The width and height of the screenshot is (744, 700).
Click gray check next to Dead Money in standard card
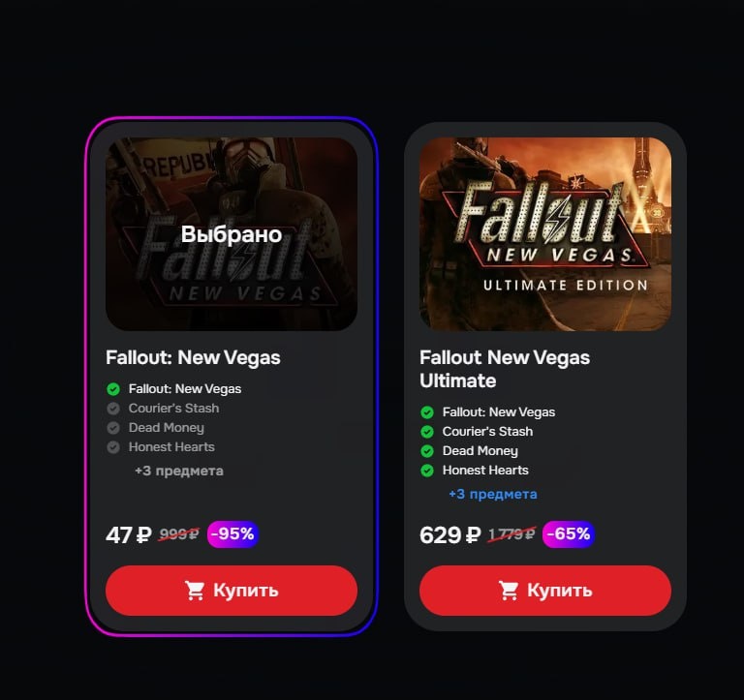click(113, 428)
